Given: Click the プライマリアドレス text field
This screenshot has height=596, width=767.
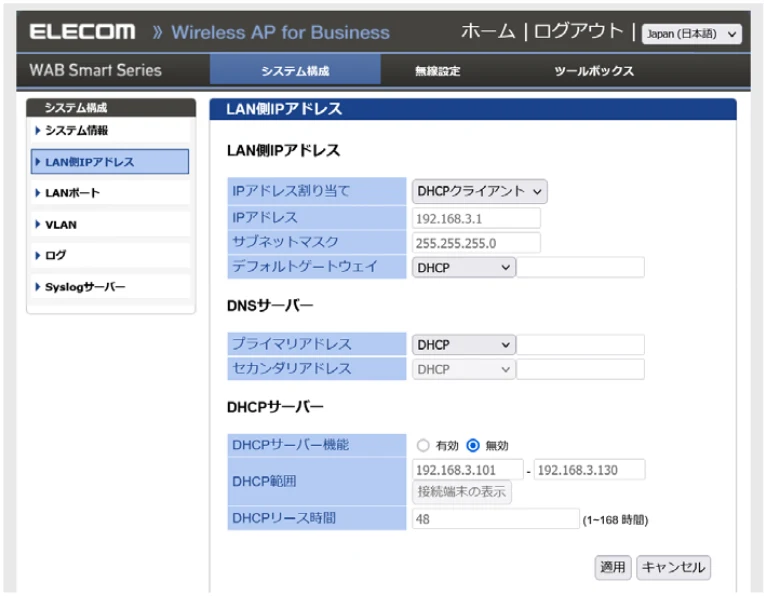Looking at the screenshot, I should pos(581,345).
